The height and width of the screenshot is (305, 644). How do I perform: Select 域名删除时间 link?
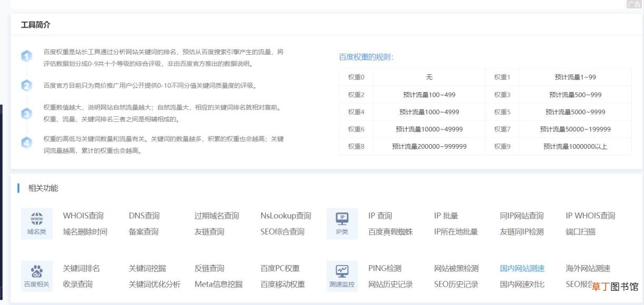tap(85, 231)
